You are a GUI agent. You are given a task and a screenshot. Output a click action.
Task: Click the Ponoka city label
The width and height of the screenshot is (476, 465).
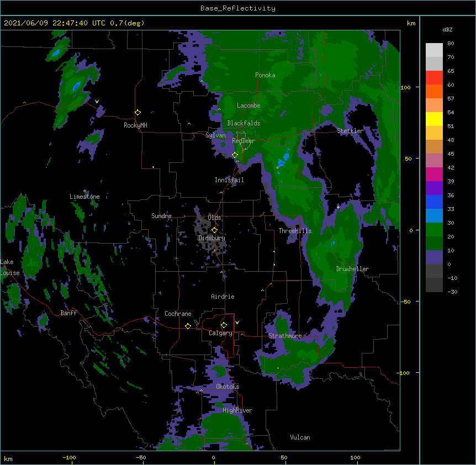click(265, 75)
